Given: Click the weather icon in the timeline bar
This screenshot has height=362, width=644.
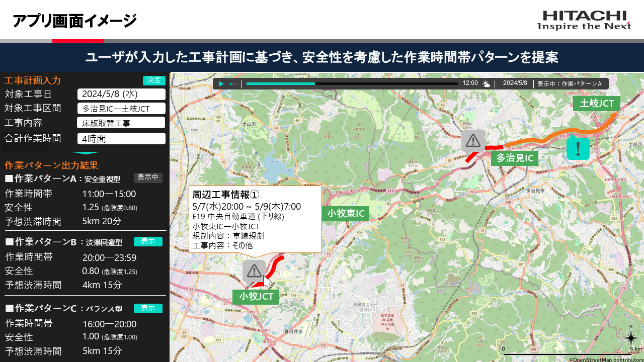Looking at the screenshot, I should [x=486, y=84].
